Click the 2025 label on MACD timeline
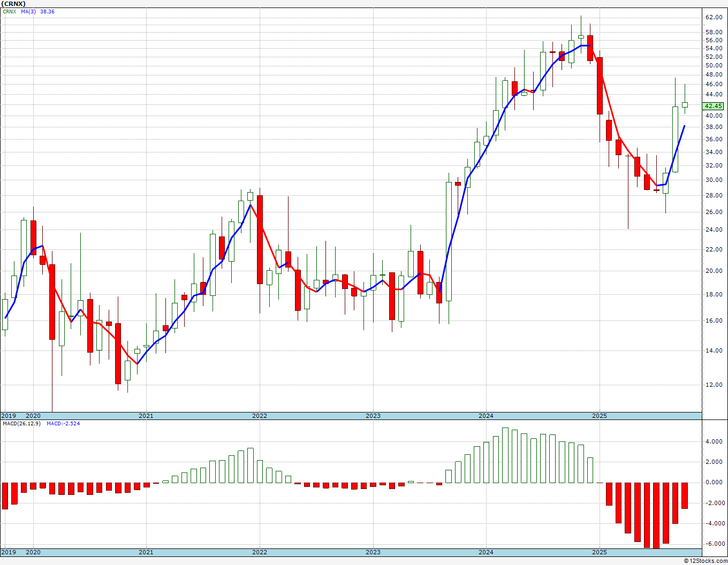Screen dimensions: 728x565 pyautogui.click(x=600, y=552)
